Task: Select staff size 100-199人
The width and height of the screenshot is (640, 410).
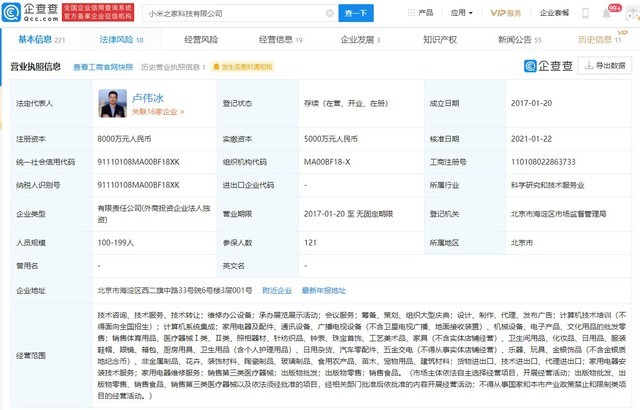Action: coord(116,243)
